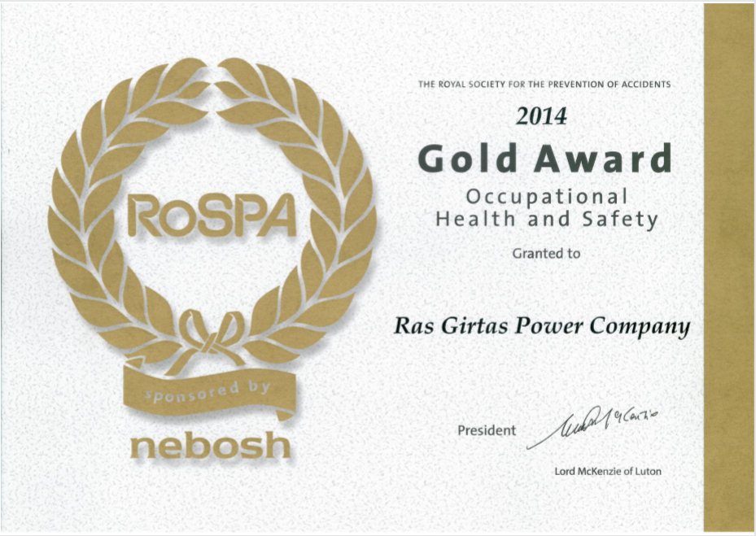The height and width of the screenshot is (536, 756).
Task: Select the "President" label
Action: (x=487, y=430)
